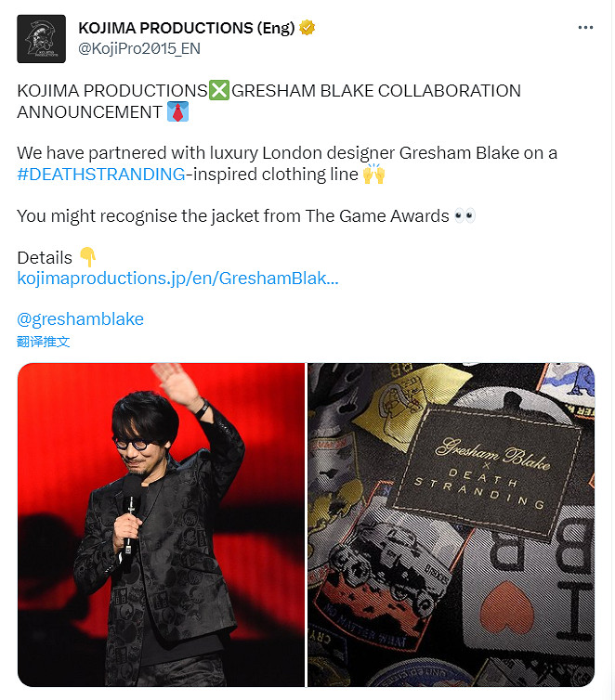
Task: Click the eyes emoji after Game Awards
Action: point(465,216)
